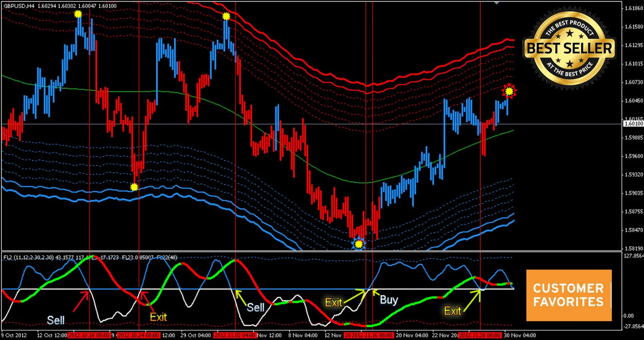
Task: Select the 2012.11.28 08:00 date marker
Action: (480, 335)
